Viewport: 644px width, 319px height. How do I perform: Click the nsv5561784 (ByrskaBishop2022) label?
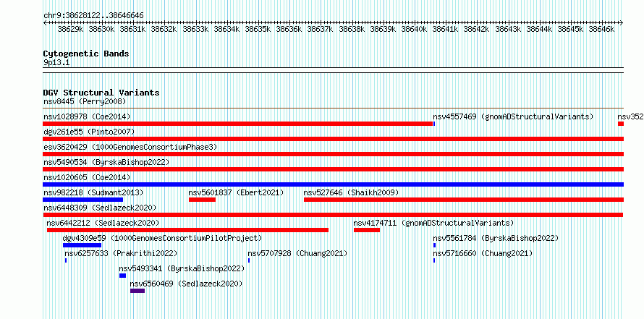[x=496, y=238]
